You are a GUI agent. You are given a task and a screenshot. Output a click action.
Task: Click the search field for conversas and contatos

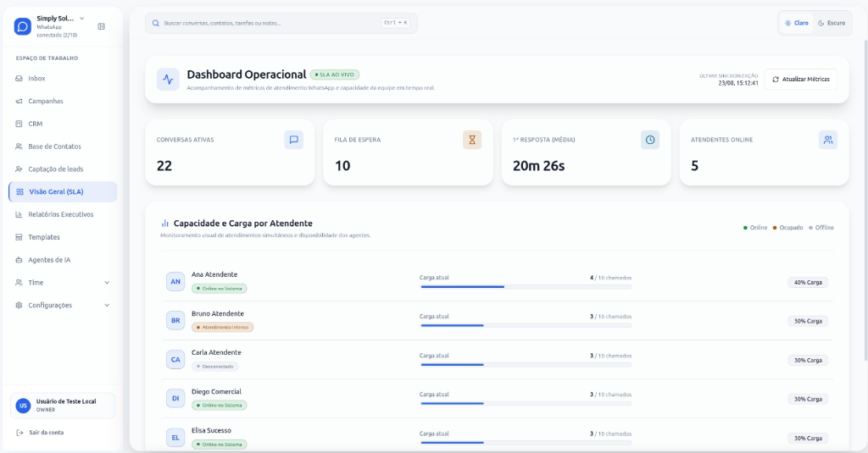click(281, 23)
